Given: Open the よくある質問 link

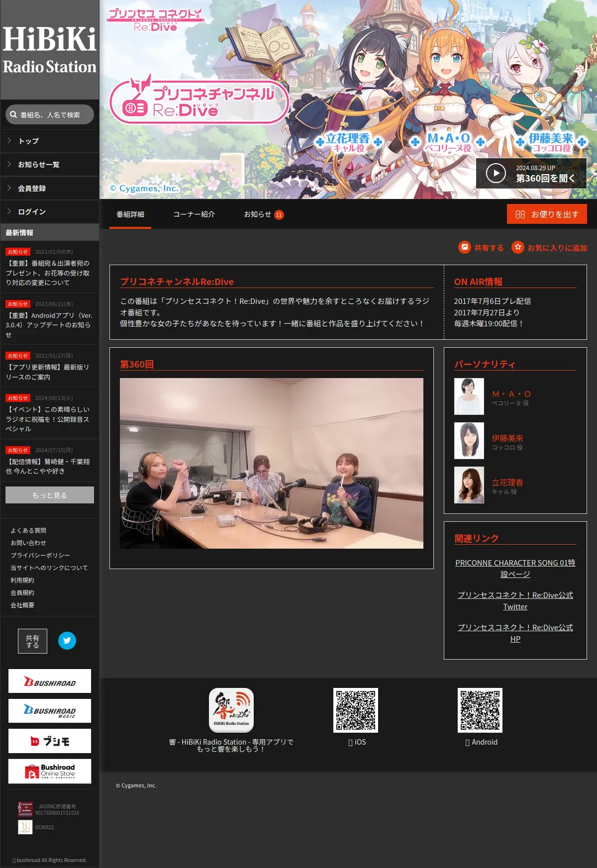Looking at the screenshot, I should 28,531.
